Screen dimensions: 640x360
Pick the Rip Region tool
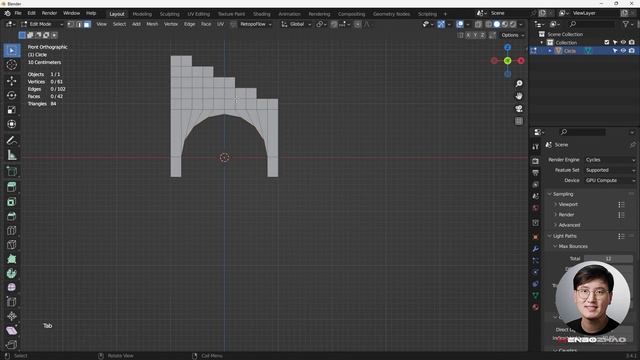(x=11, y=344)
